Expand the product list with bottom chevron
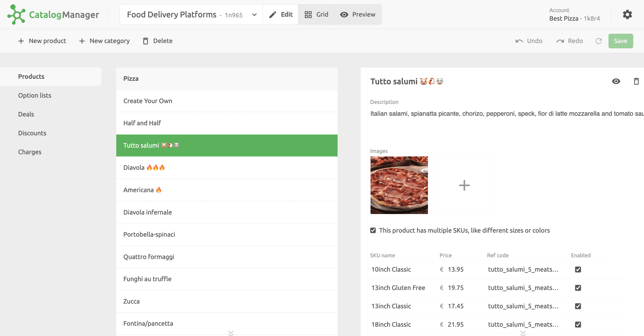This screenshot has width=644, height=336. (231, 333)
